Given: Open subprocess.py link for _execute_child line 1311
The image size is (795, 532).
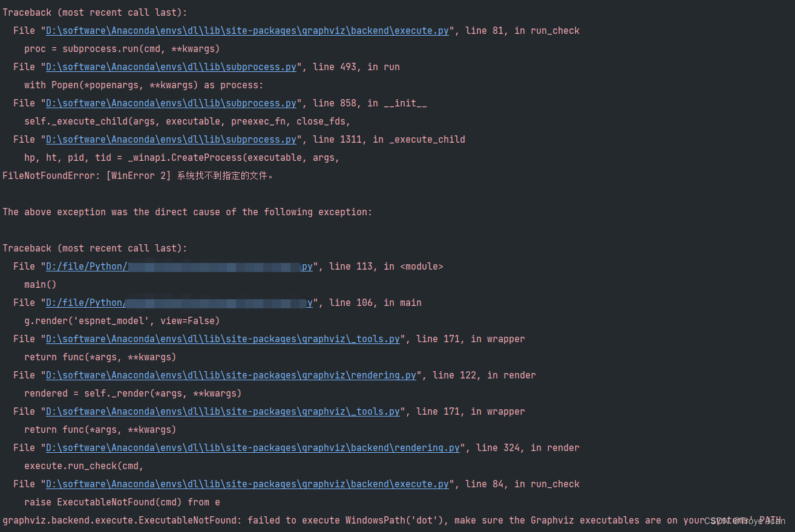Looking at the screenshot, I should click(171, 139).
